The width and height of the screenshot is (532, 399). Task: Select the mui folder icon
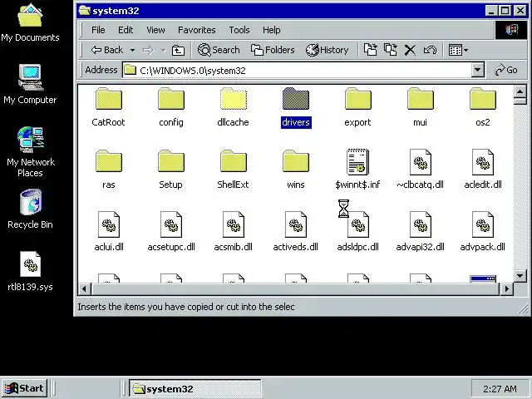pyautogui.click(x=421, y=100)
